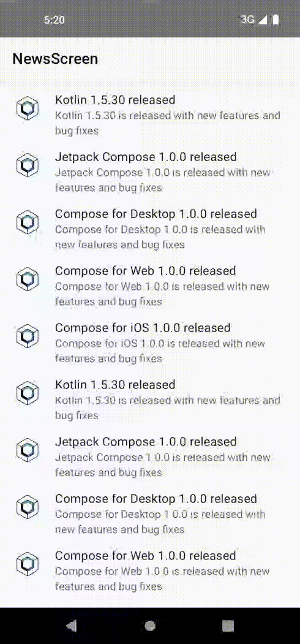The width and height of the screenshot is (300, 644).
Task: Tap the icon beside the first Kotlin 1.5.30 item
Action: [x=28, y=108]
